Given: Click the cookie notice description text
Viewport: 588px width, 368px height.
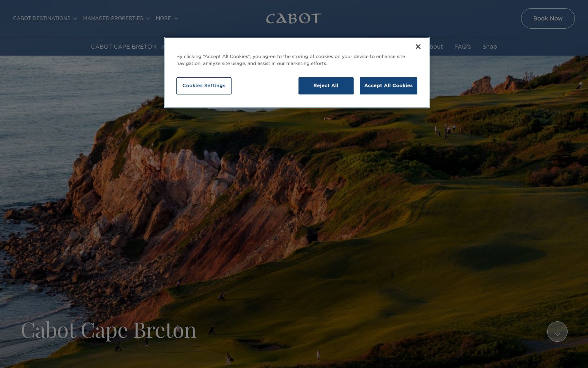Looking at the screenshot, I should point(291,60).
